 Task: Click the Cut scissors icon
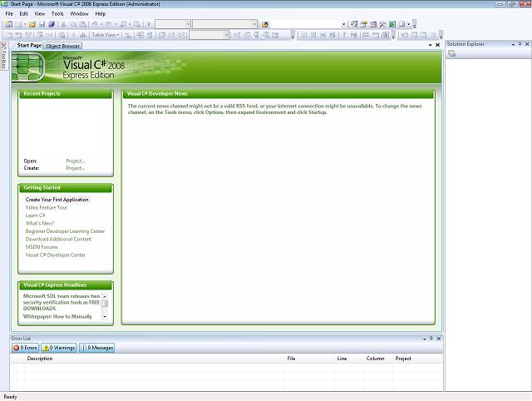coord(63,24)
